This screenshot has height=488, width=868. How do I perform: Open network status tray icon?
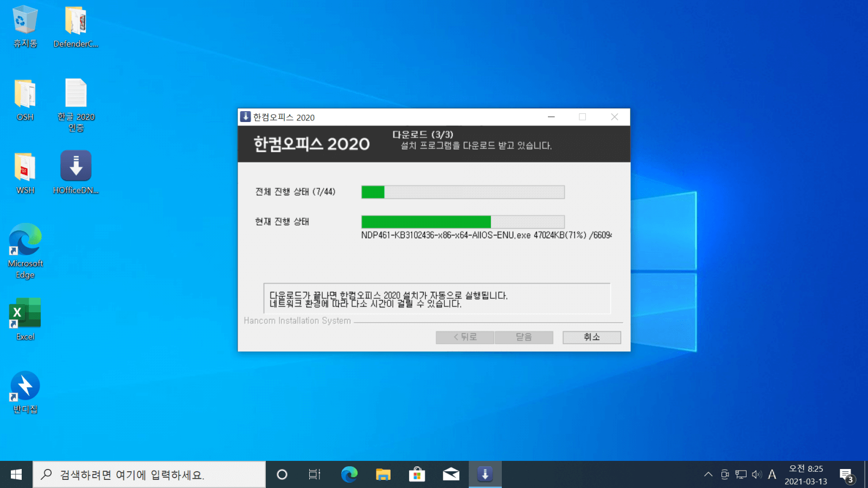[741, 474]
